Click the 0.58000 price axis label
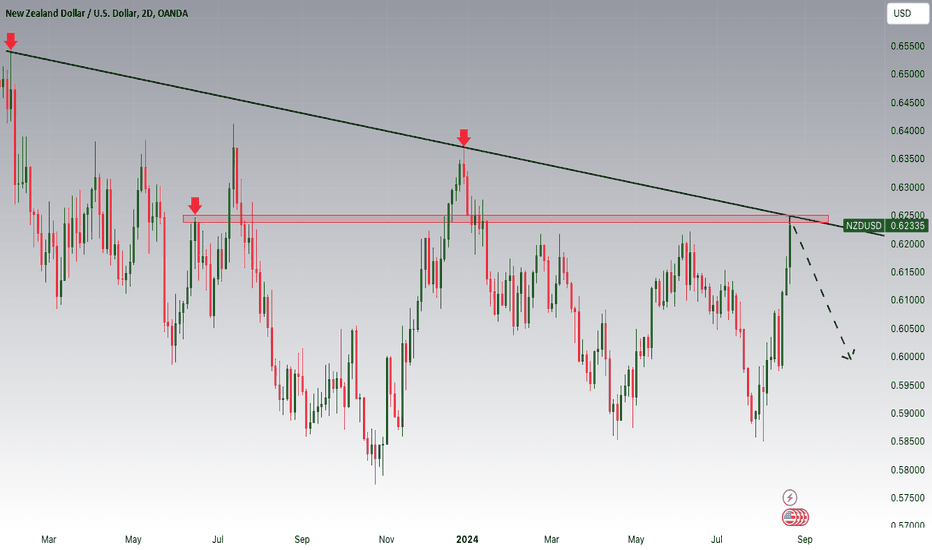Viewport: 932px width, 550px height. click(x=907, y=470)
